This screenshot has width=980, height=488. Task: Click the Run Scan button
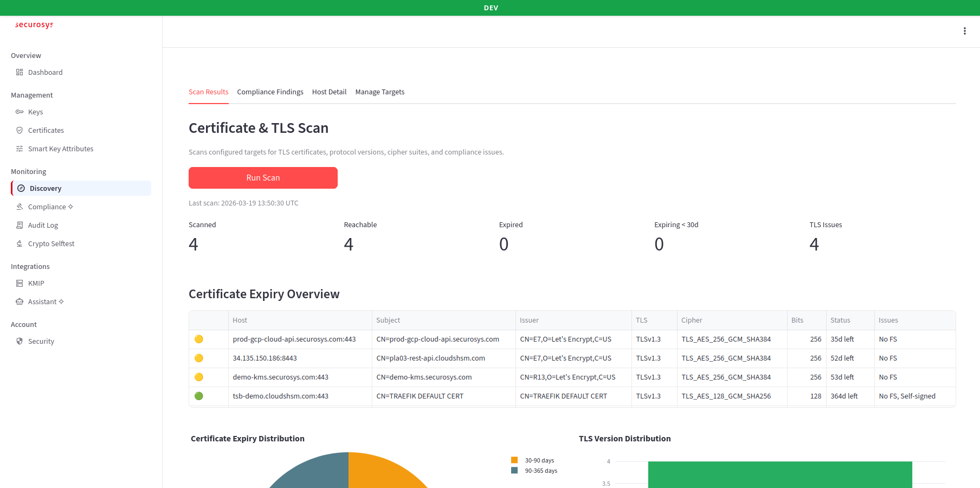pyautogui.click(x=263, y=177)
